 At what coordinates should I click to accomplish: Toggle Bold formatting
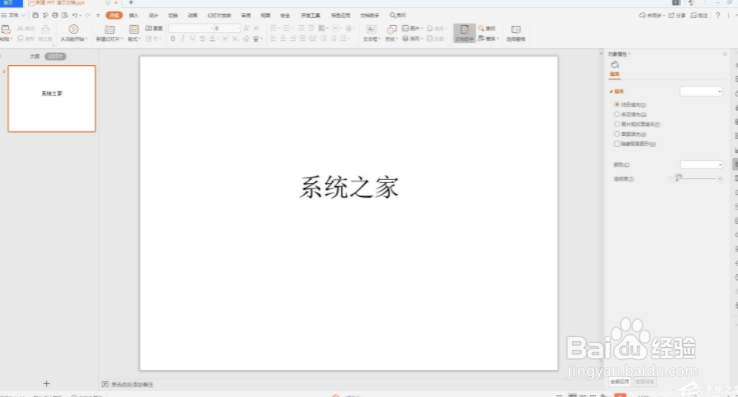click(x=173, y=39)
